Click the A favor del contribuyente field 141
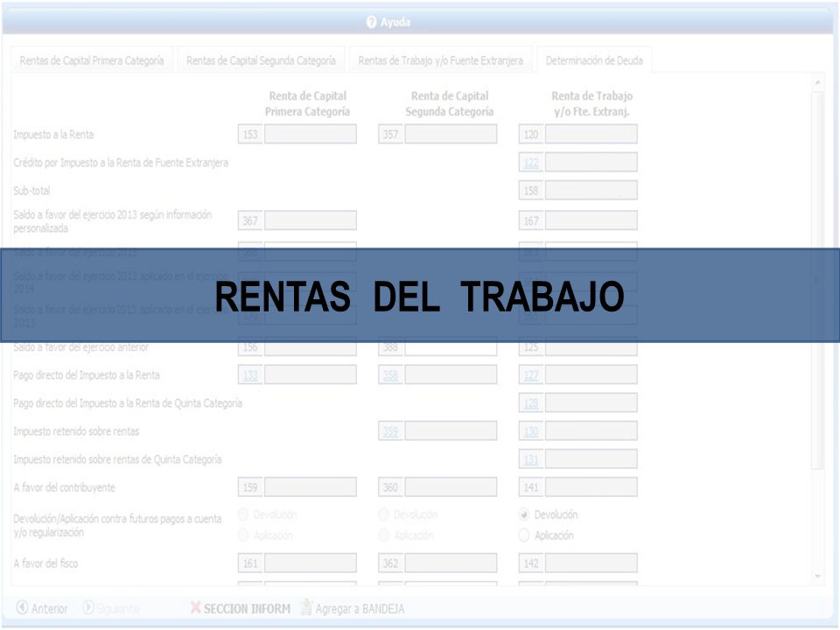The image size is (840, 630). pos(591,487)
